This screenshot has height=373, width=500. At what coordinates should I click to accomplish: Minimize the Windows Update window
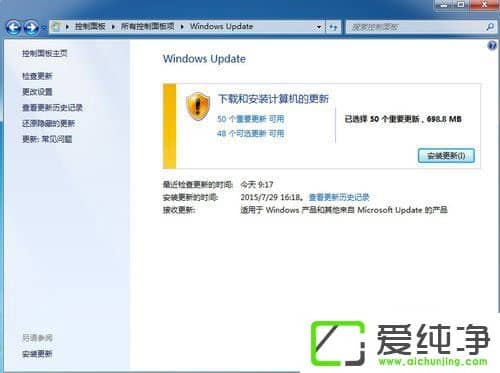(444, 5)
